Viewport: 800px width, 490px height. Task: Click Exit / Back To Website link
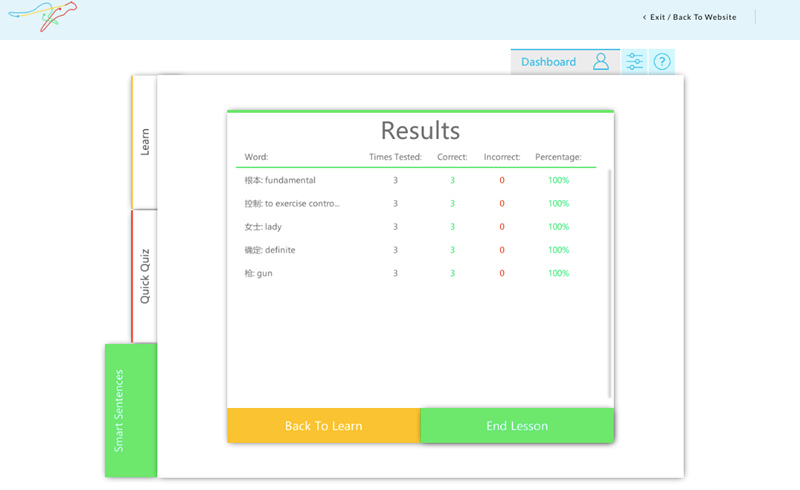tap(689, 17)
